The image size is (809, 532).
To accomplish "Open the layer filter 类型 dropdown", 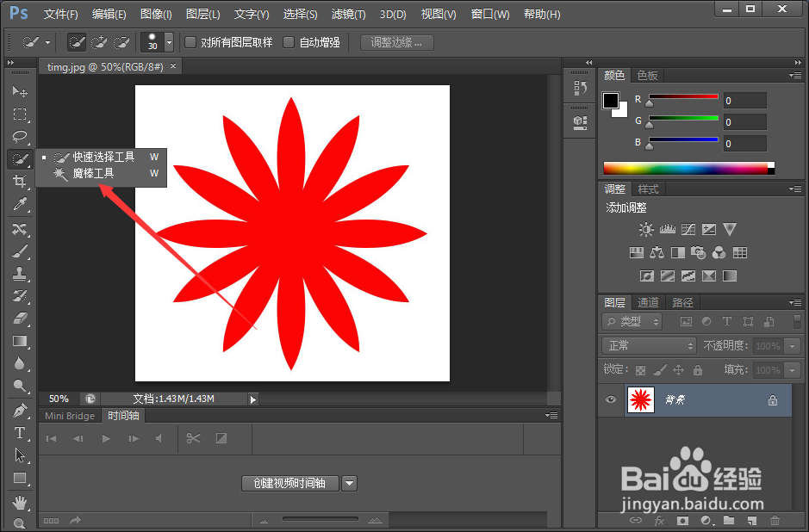I will click(x=632, y=322).
